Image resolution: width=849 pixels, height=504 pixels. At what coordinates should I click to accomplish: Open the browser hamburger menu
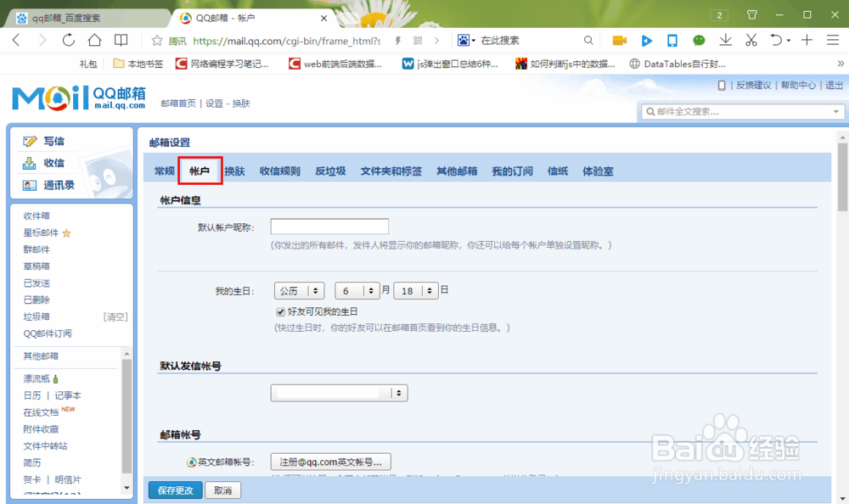833,40
